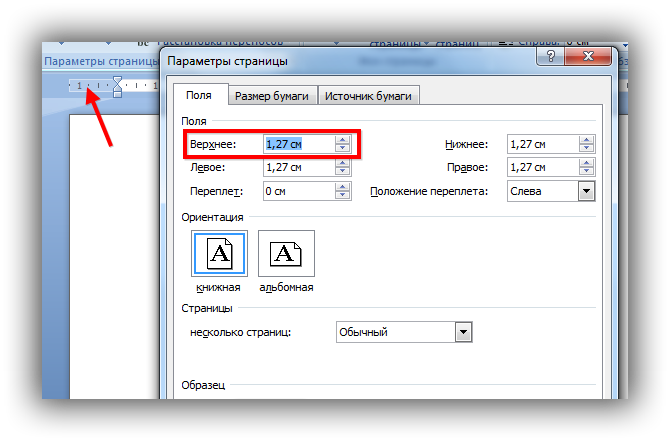This screenshot has width=670, height=441.
Task: Click the Параметры страницы group label in Word ribbon
Action: 101,61
